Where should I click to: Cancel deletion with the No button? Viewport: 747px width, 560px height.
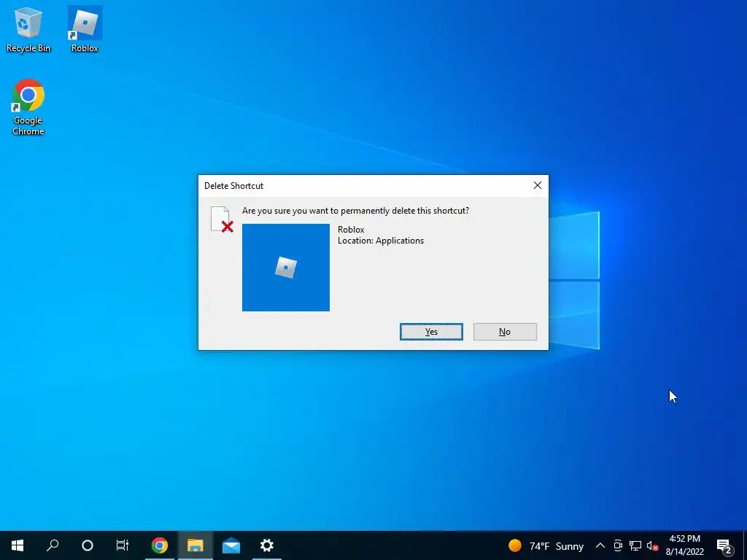505,332
